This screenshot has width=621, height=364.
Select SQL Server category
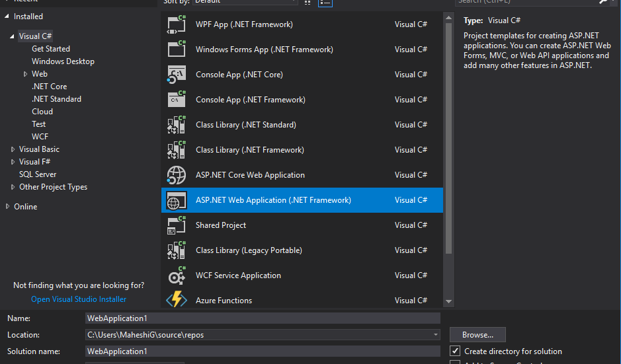point(38,174)
